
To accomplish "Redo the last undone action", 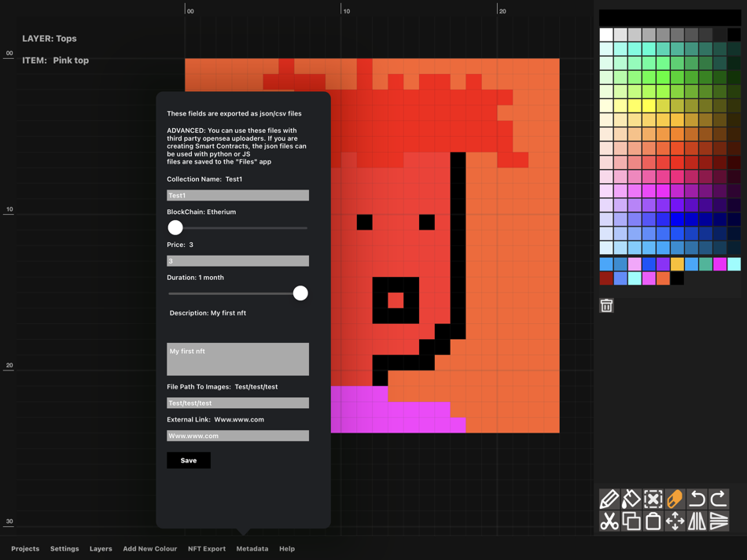I will [719, 499].
